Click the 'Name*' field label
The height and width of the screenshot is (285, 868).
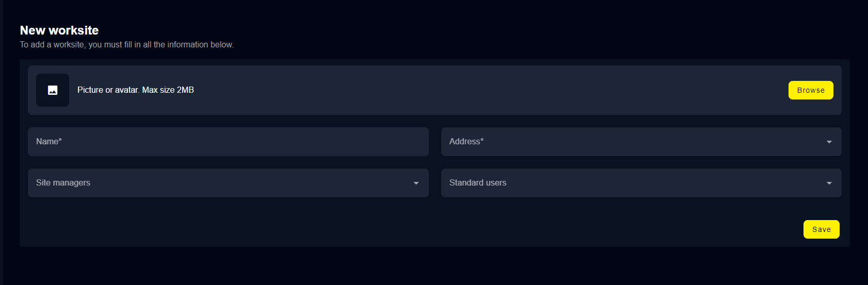point(49,141)
